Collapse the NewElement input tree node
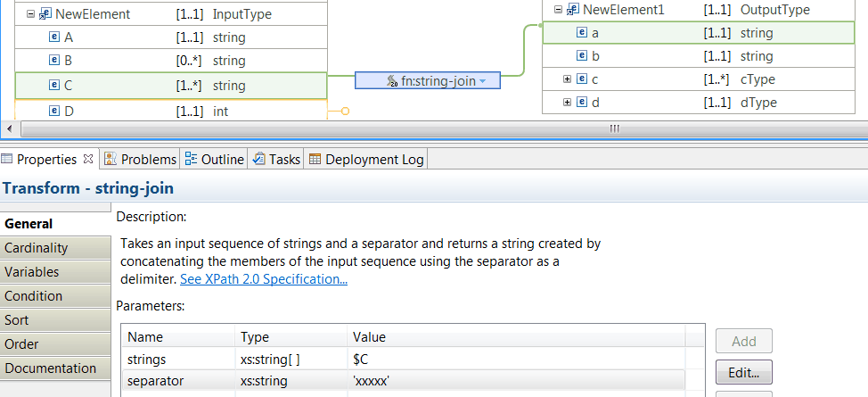The height and width of the screenshot is (397, 868). coord(30,14)
